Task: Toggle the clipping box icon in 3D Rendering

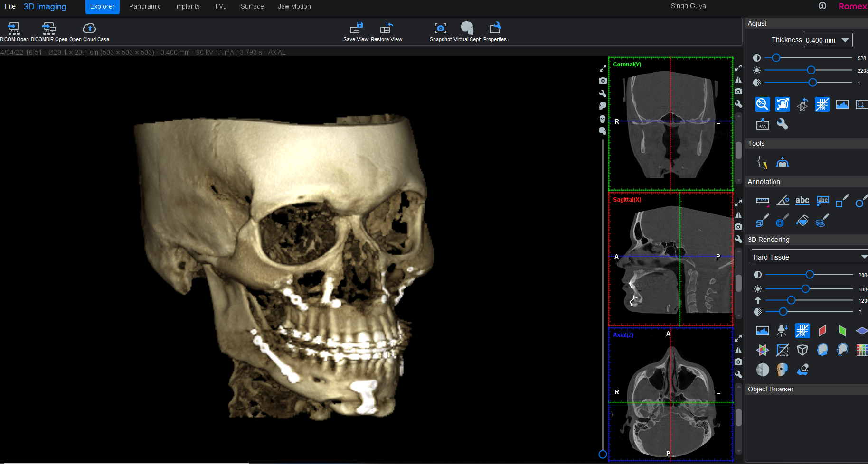Action: pyautogui.click(x=783, y=350)
